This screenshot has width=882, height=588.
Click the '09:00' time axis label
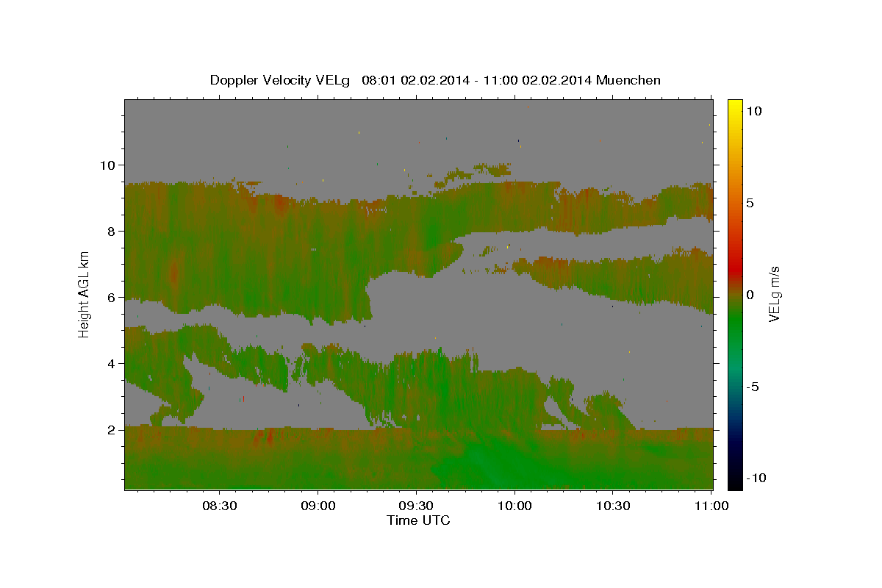coord(318,506)
